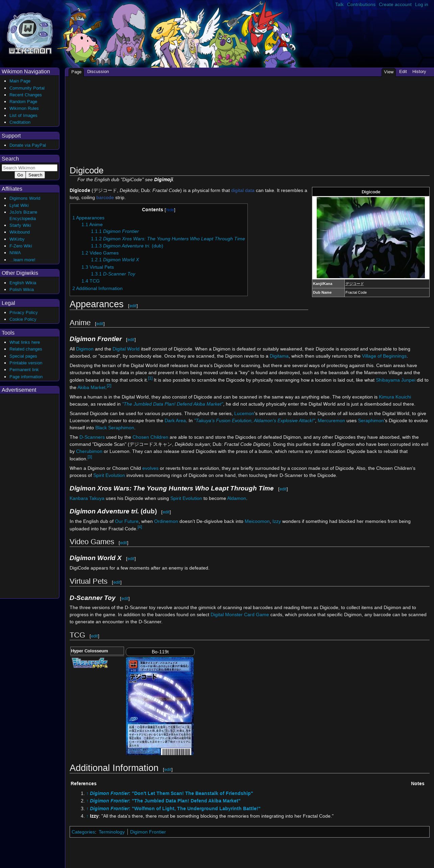Image resolution: width=434 pixels, height=868 pixels.
Task: Open the digital data link
Action: tap(243, 191)
